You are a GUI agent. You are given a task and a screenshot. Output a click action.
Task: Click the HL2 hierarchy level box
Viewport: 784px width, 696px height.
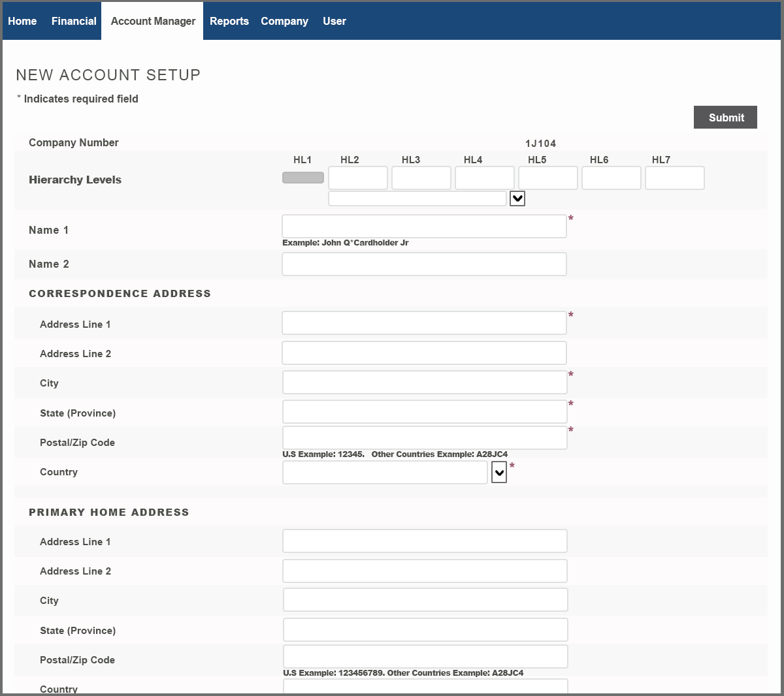coord(357,178)
